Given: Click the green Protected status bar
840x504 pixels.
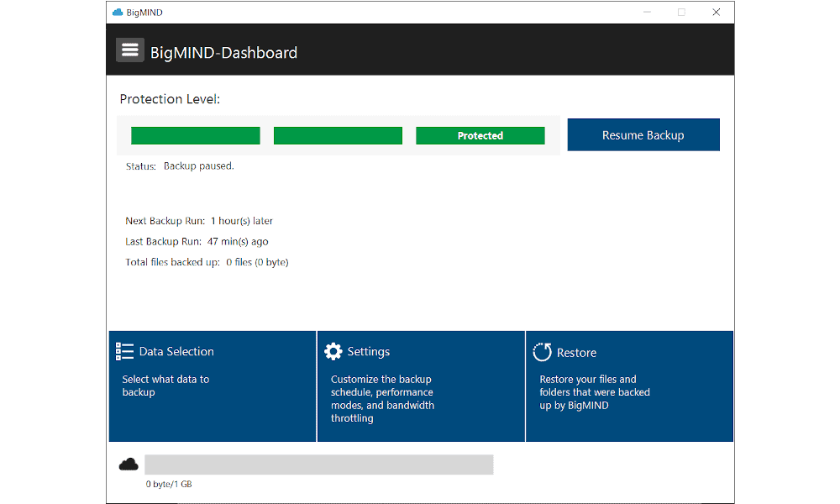Looking at the screenshot, I should [480, 135].
